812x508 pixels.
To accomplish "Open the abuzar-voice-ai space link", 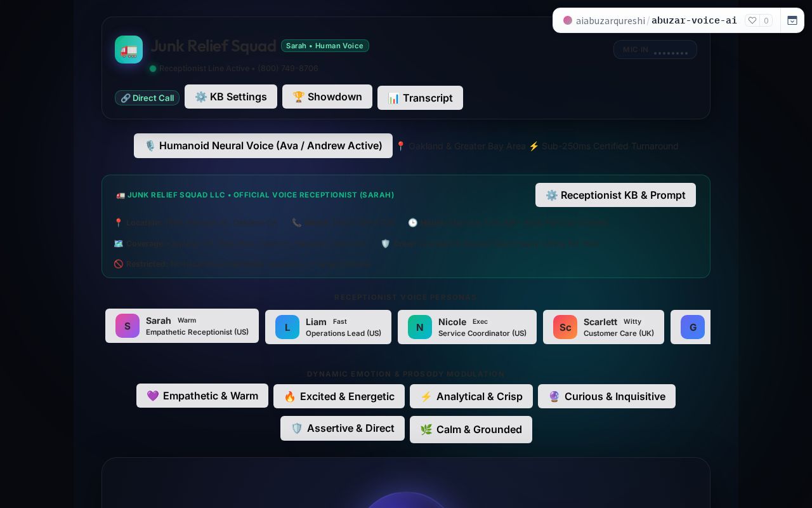I will (694, 20).
